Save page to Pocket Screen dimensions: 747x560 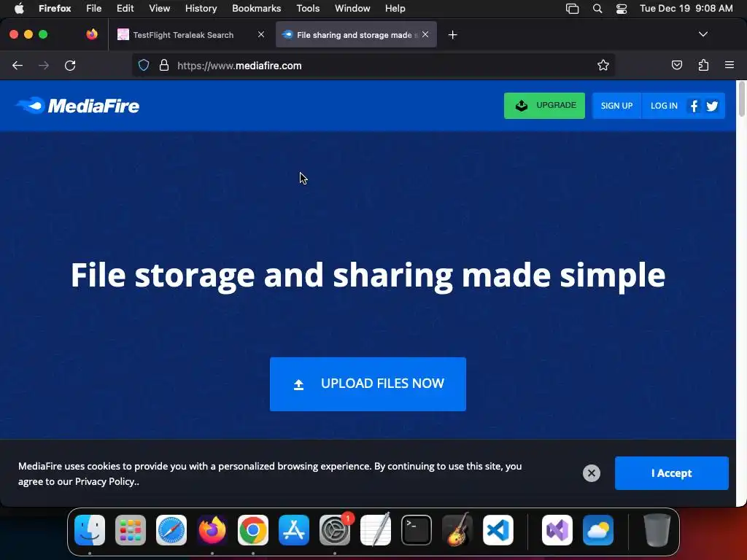point(676,65)
